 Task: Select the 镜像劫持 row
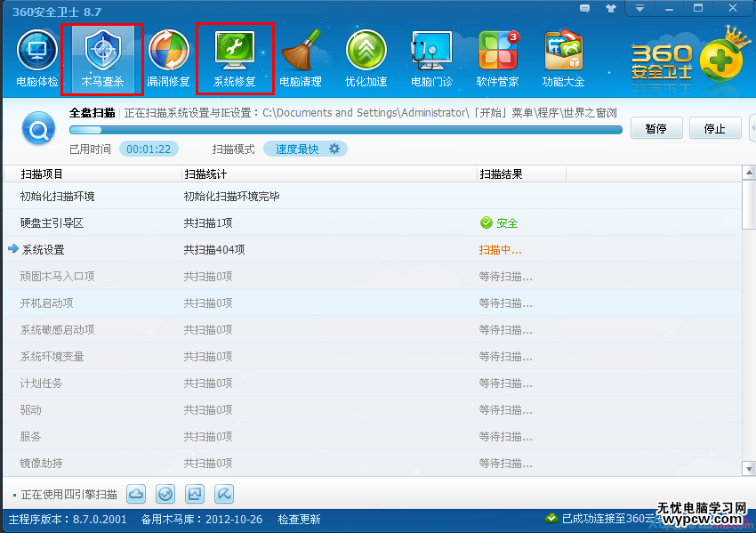tap(372, 464)
